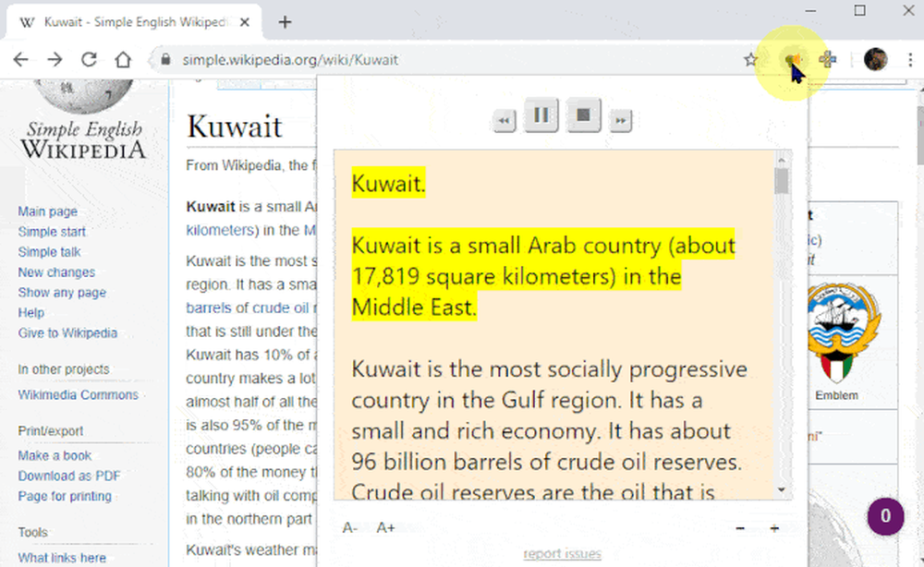The image size is (924, 567).
Task: Open the Help sidebar link
Action: point(30,313)
